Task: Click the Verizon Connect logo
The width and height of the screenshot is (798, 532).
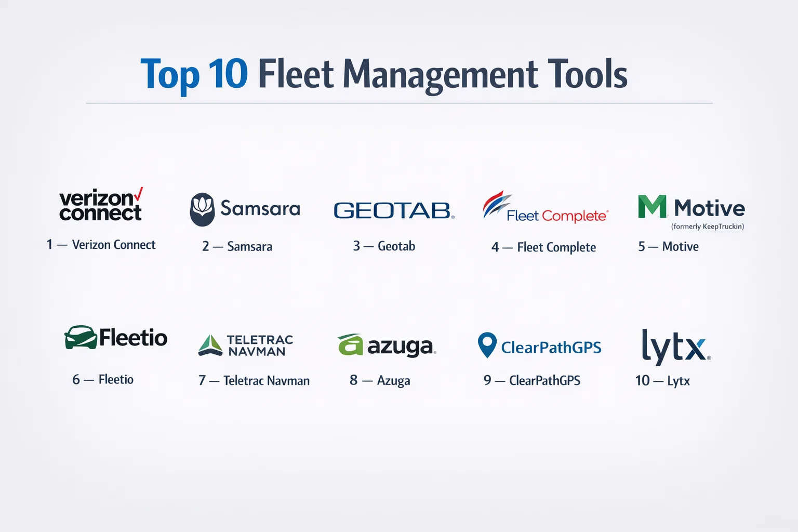Action: (101, 205)
